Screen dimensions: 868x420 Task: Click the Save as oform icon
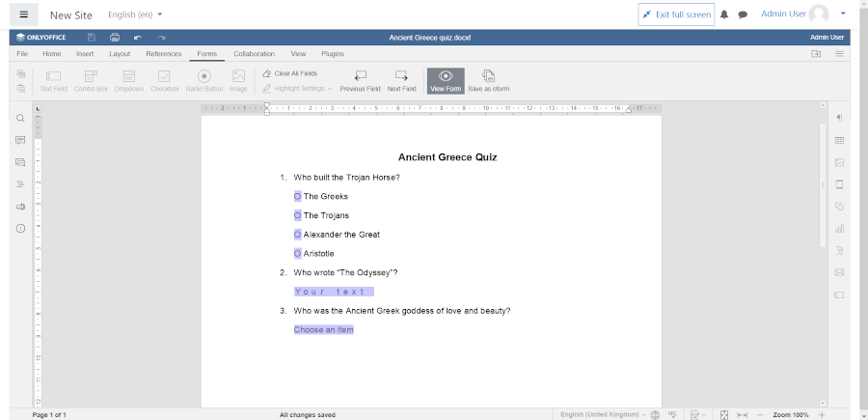tap(488, 79)
